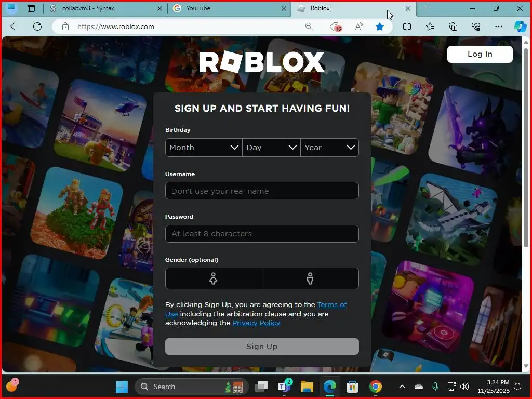532x399 pixels.
Task: Open split screen view icon
Action: 407,26
